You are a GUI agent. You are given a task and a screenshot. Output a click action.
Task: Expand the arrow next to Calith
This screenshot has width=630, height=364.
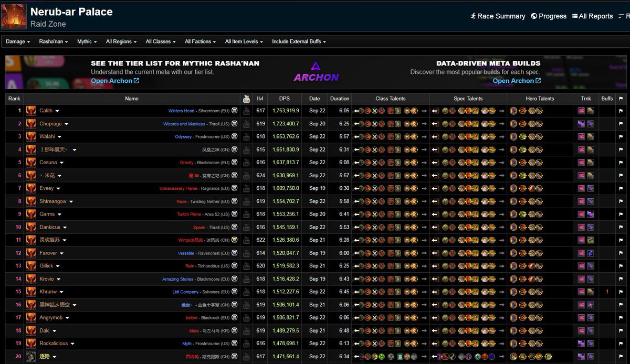tap(57, 111)
